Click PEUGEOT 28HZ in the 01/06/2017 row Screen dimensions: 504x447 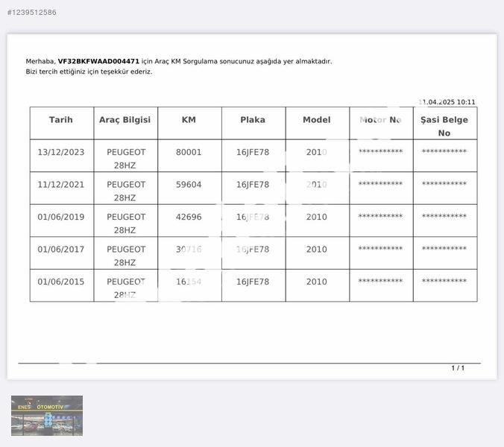point(126,256)
